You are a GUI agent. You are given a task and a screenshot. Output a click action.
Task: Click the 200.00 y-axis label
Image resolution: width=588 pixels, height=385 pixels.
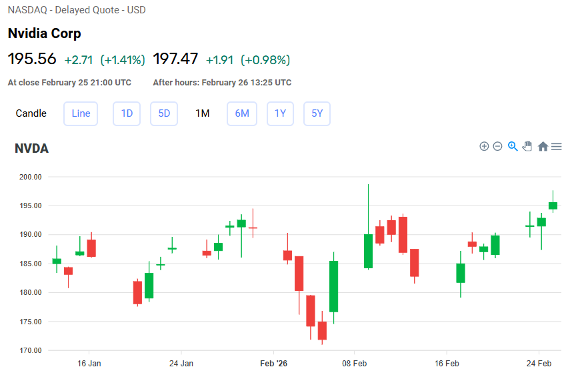coord(31,177)
